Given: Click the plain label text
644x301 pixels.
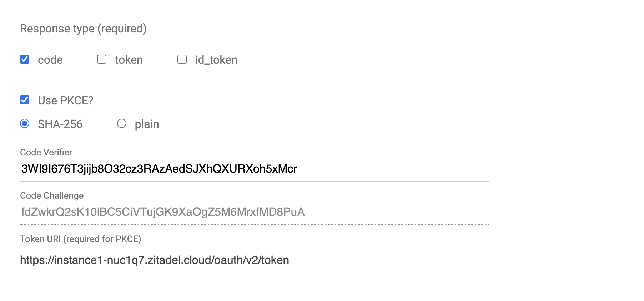Looking at the screenshot, I should [x=146, y=124].
